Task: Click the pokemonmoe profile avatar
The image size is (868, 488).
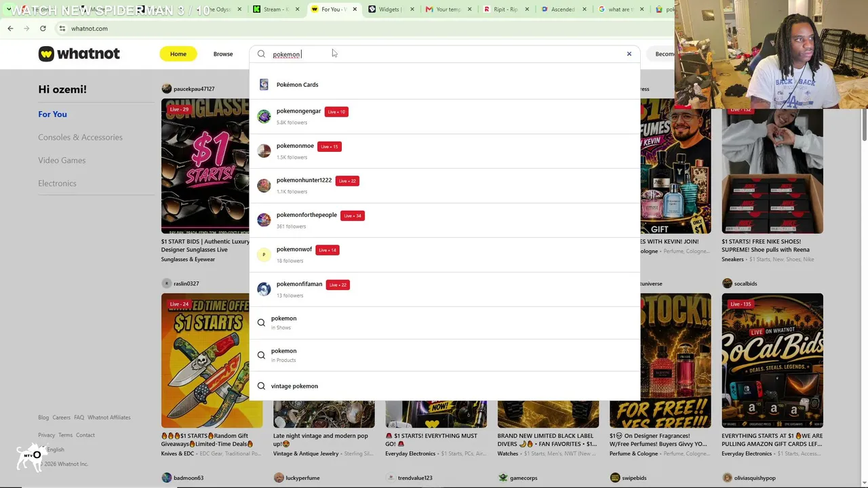Action: point(264,151)
